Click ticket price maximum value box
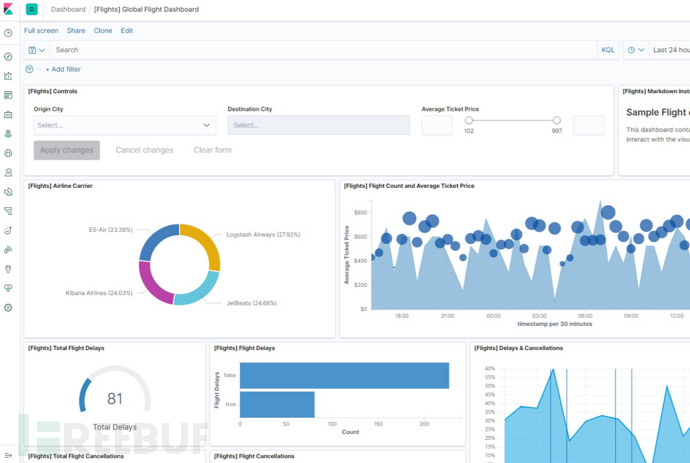This screenshot has width=690, height=463. pyautogui.click(x=588, y=125)
